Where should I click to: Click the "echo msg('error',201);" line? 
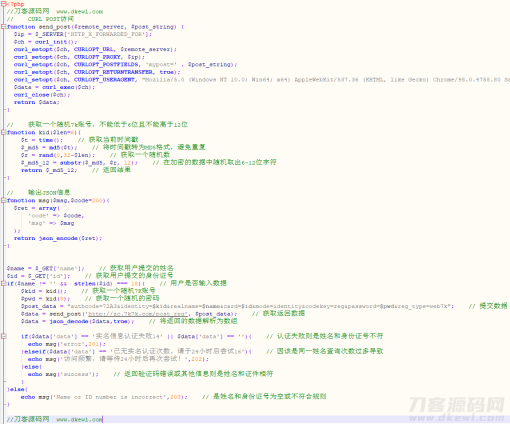point(67,344)
